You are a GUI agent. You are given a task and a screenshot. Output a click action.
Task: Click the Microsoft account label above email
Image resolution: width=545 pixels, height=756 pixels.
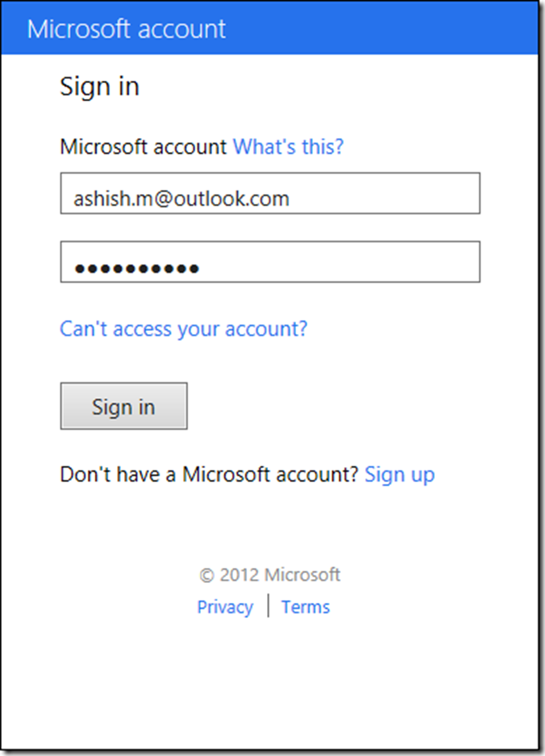[x=144, y=147]
